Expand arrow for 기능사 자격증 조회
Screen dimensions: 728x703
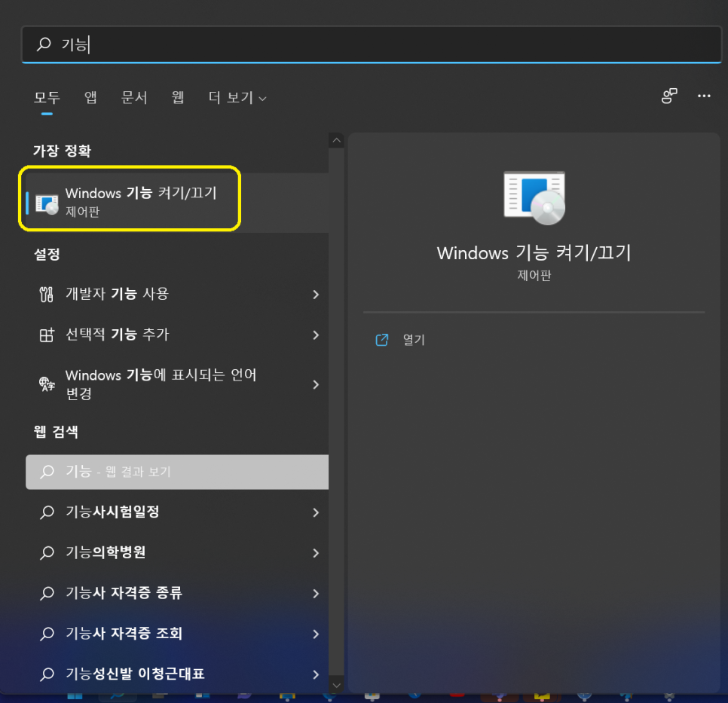coord(316,634)
